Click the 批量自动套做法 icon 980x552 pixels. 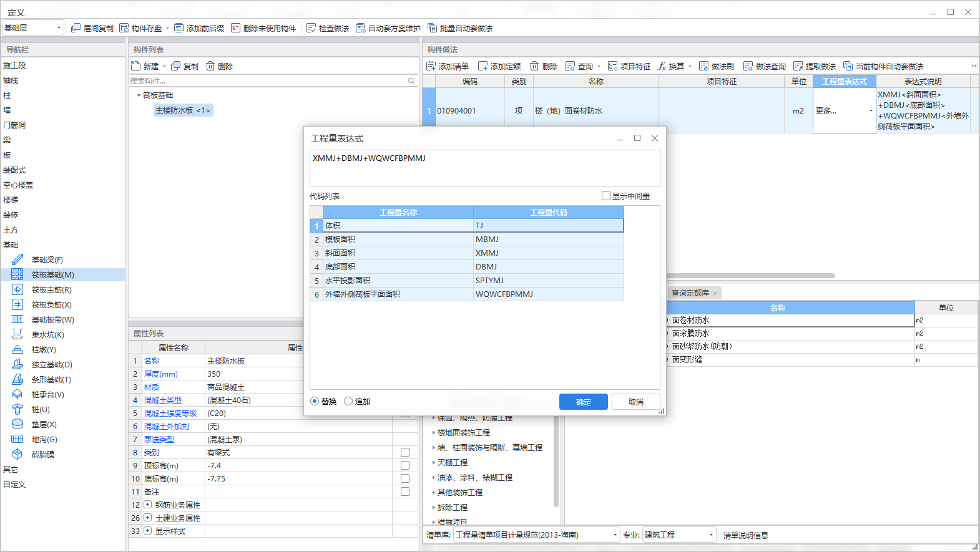coord(432,28)
